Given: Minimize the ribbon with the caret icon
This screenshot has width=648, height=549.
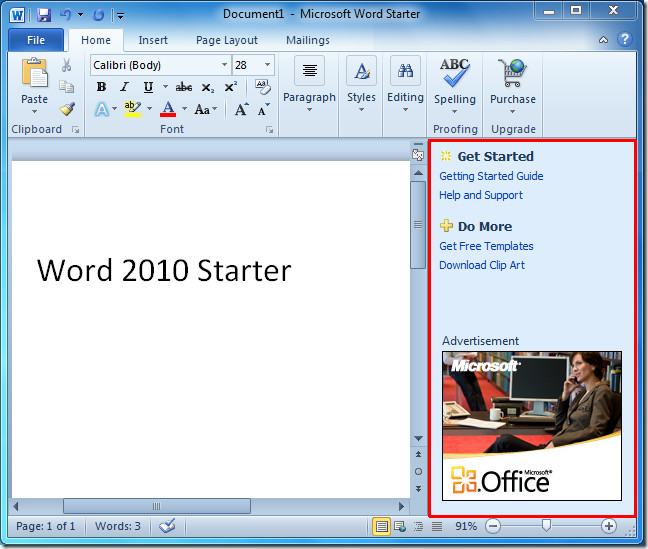Looking at the screenshot, I should (x=603, y=40).
